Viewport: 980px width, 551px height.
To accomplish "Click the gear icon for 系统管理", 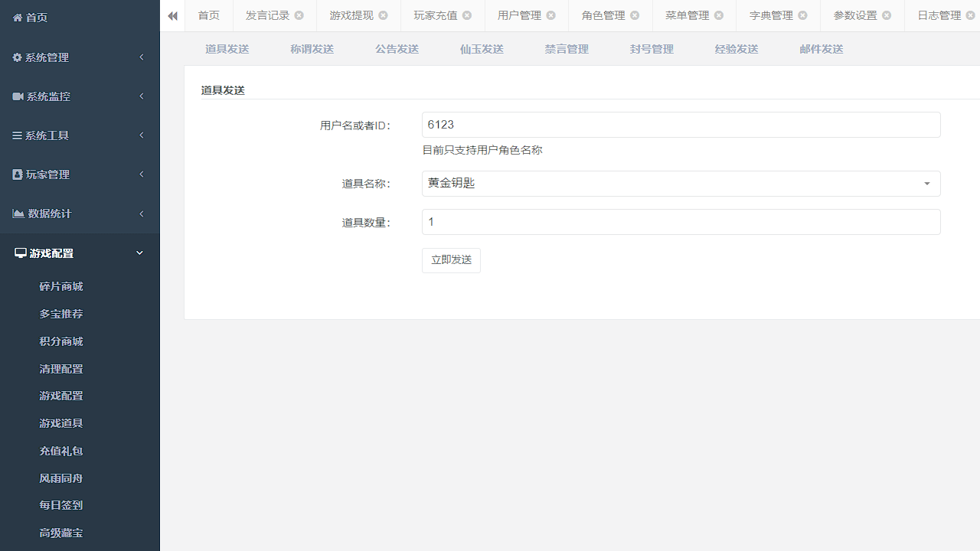I will (17, 57).
